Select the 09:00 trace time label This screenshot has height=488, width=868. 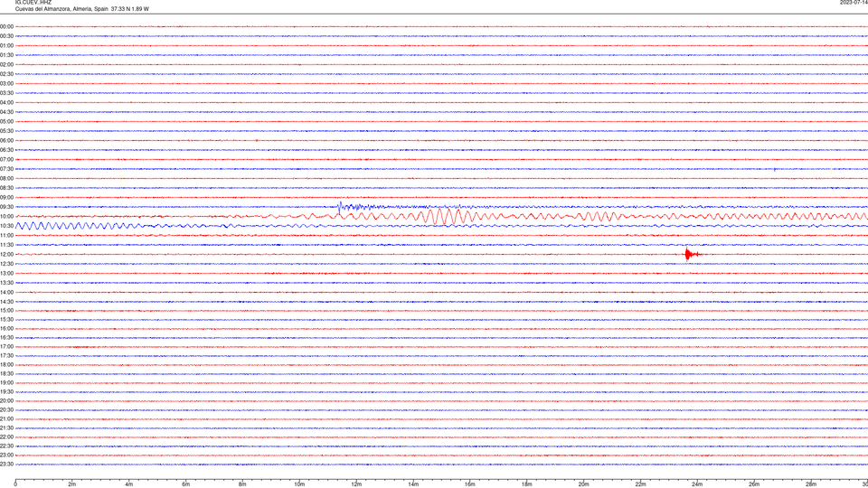[6, 198]
